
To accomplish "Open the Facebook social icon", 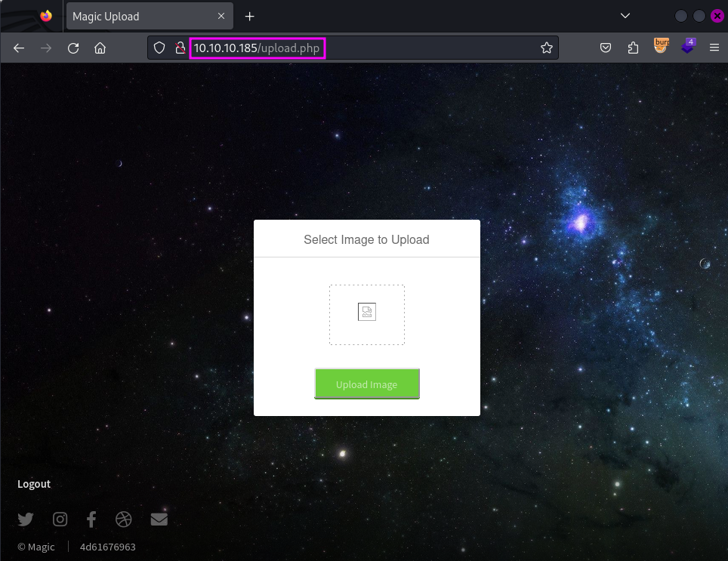I will [x=91, y=519].
